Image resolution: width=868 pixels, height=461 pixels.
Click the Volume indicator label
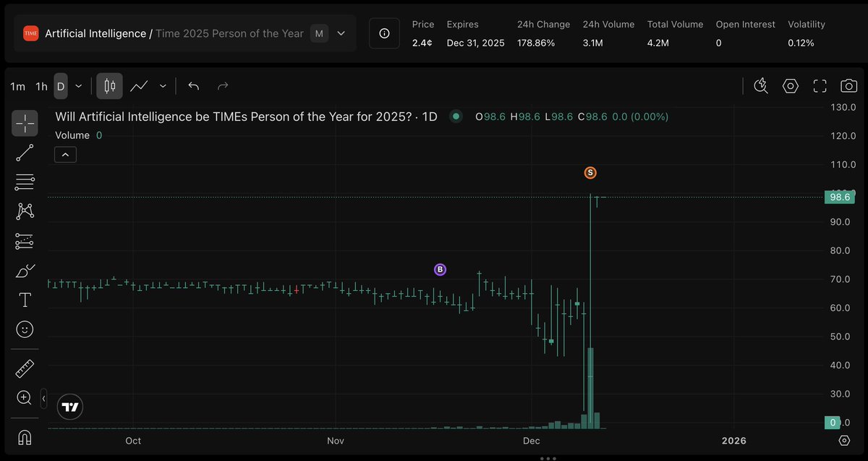coord(72,135)
